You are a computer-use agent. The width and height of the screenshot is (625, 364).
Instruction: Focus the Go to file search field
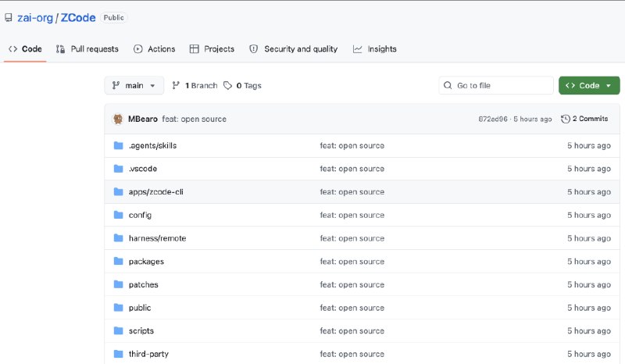point(496,85)
